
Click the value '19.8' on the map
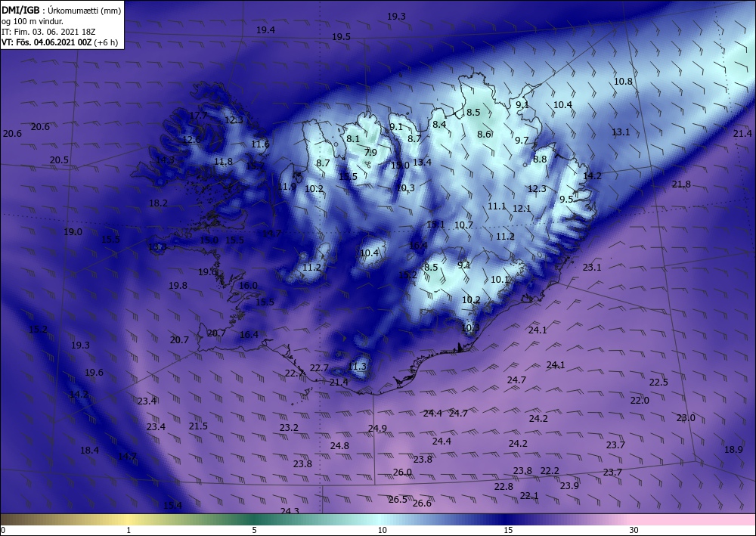pos(178,286)
